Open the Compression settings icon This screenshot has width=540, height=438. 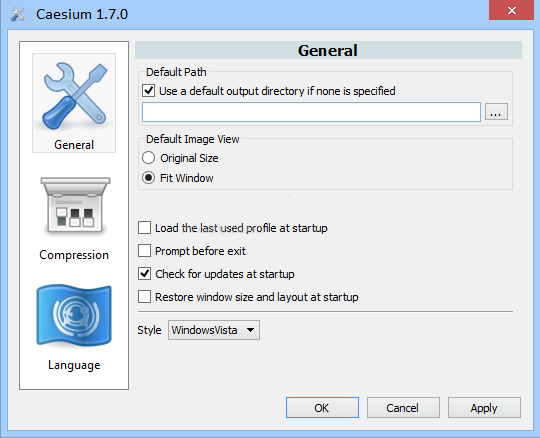tap(75, 206)
